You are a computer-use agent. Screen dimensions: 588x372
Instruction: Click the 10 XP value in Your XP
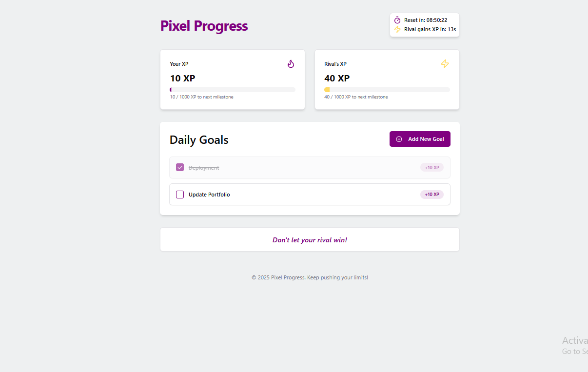pyautogui.click(x=183, y=78)
